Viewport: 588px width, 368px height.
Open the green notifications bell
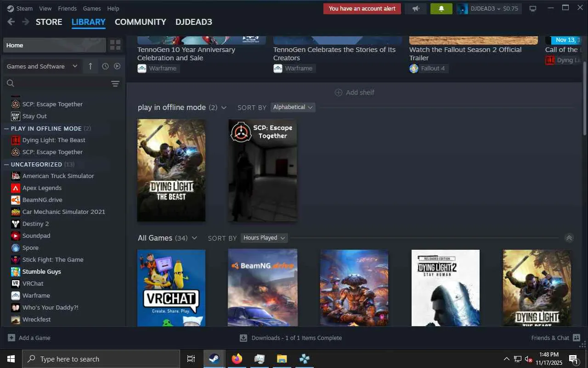click(x=441, y=9)
